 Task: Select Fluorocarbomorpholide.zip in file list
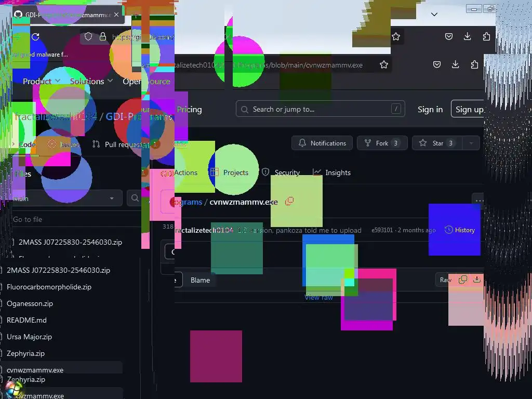49,287
